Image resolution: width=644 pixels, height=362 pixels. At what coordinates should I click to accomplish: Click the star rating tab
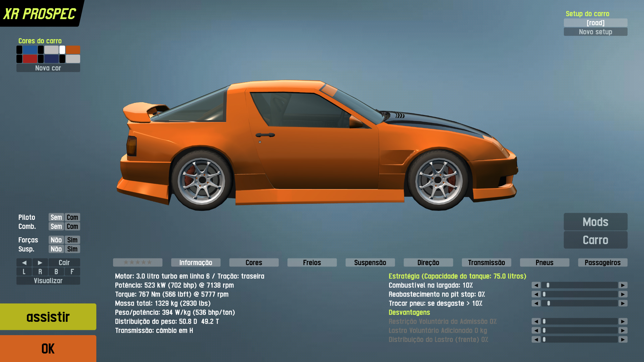click(138, 262)
